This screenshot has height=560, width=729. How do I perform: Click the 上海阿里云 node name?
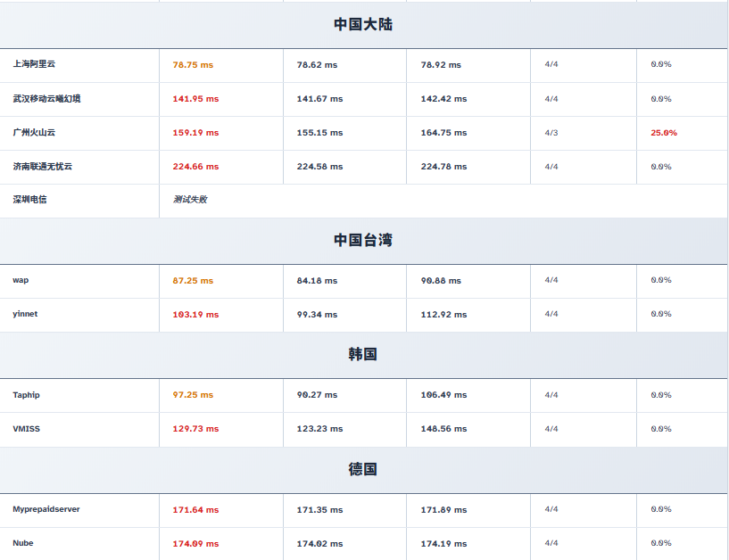(34, 64)
